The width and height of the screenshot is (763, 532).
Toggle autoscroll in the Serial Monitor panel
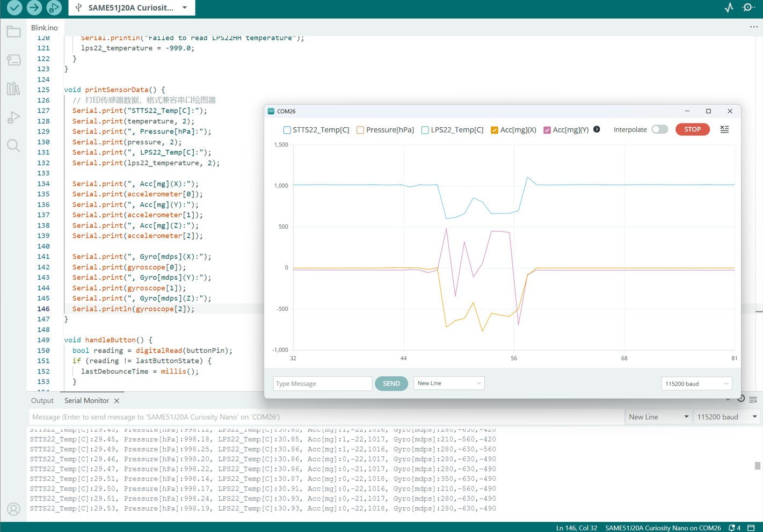728,399
